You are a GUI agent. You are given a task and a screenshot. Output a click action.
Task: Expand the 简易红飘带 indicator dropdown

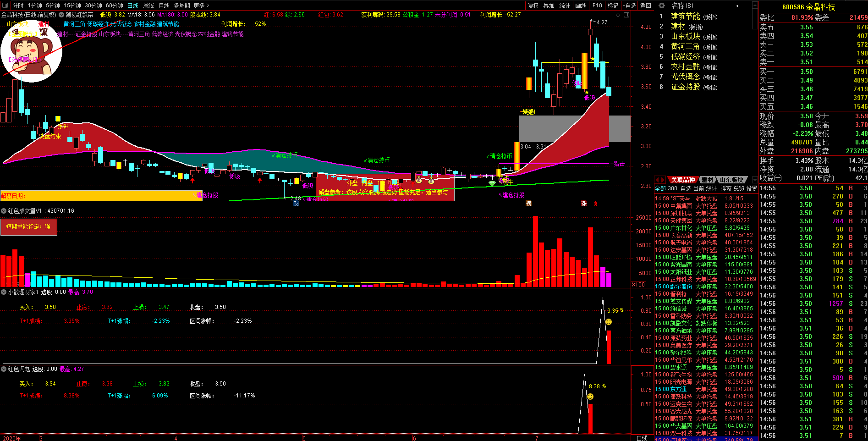click(x=61, y=15)
